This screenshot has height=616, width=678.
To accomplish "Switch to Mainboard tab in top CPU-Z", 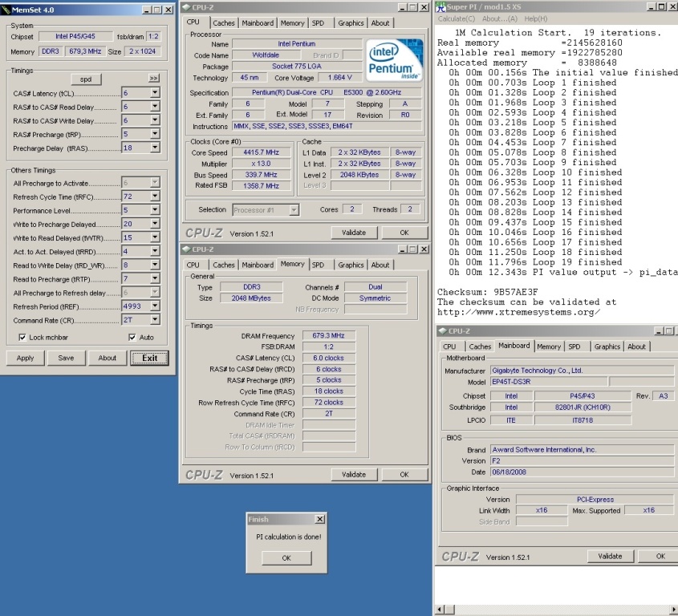I will click(x=258, y=23).
